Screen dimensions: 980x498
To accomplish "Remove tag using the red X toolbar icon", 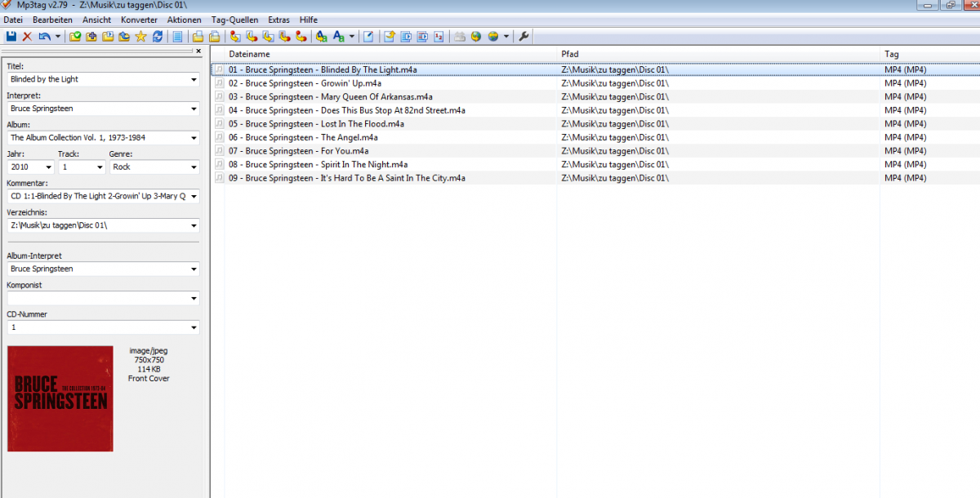I will tap(27, 37).
